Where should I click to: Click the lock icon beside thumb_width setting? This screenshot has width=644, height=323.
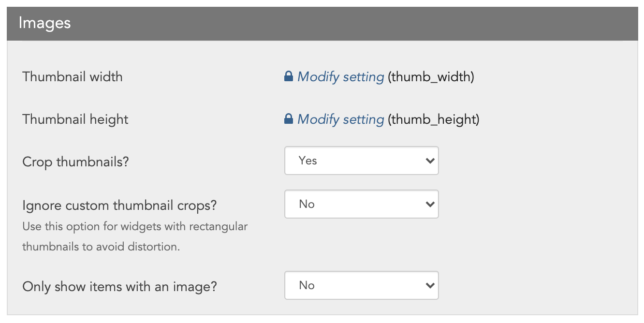289,76
